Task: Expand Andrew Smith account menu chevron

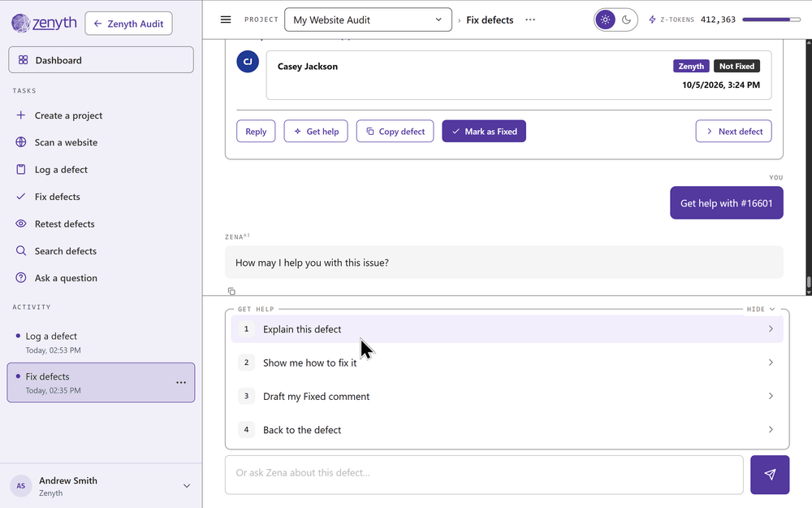Action: (x=187, y=486)
